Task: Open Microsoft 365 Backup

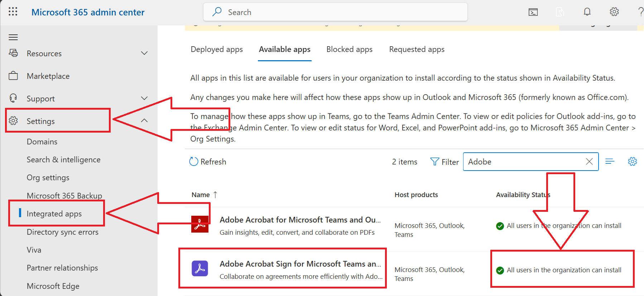Action: point(64,196)
